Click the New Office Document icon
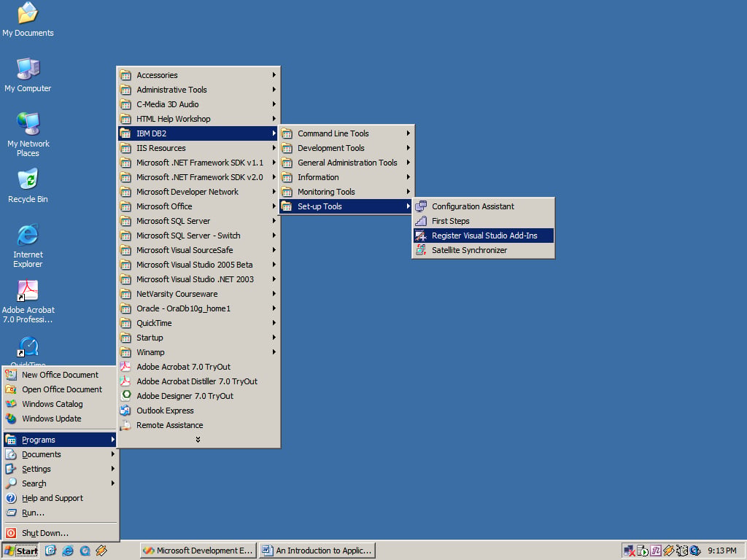Viewport: 747px width, 560px height. click(x=11, y=375)
